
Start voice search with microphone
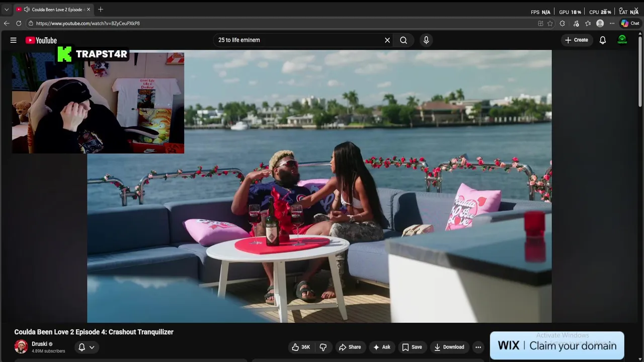tap(426, 40)
